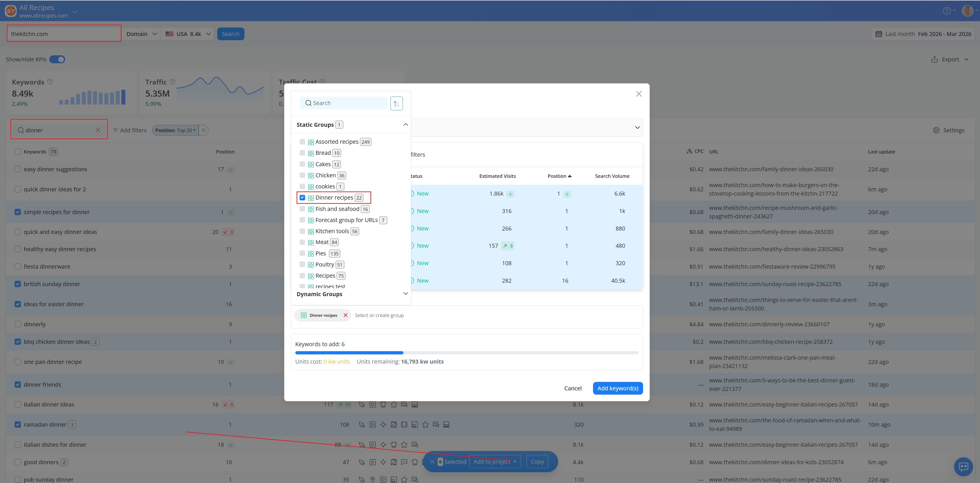Viewport: 980px width, 483px height.
Task: Remove Dinner recipes tag from group selection
Action: [345, 315]
